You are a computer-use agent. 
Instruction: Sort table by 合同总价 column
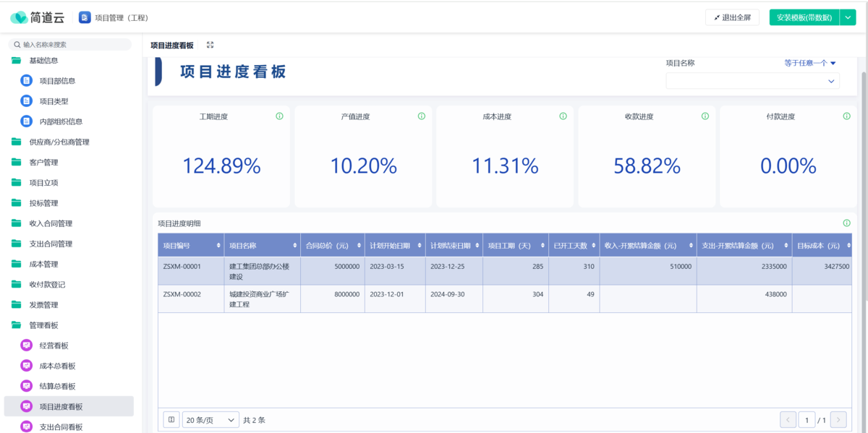coord(359,246)
